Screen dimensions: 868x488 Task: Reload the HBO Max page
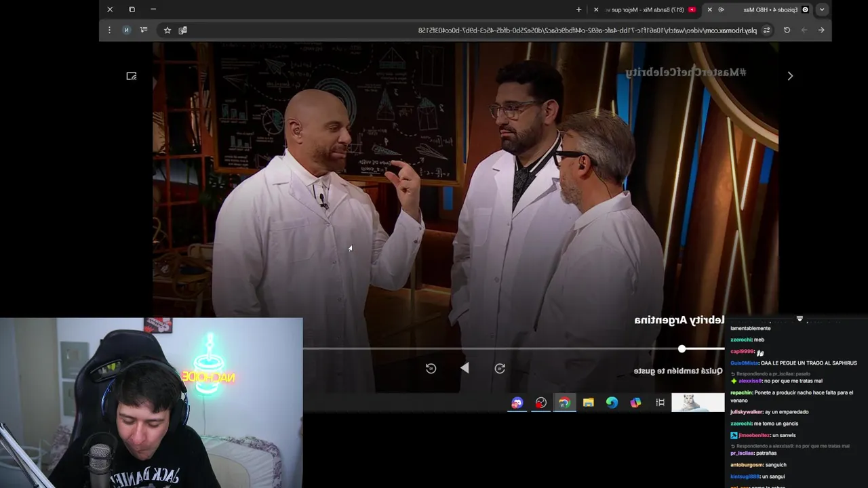[x=787, y=30]
